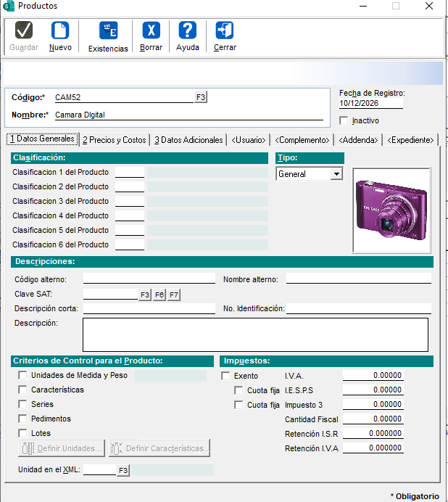The height and width of the screenshot is (502, 448).
Task: Click the Nombre field Camara DIgital
Action: pos(189,115)
